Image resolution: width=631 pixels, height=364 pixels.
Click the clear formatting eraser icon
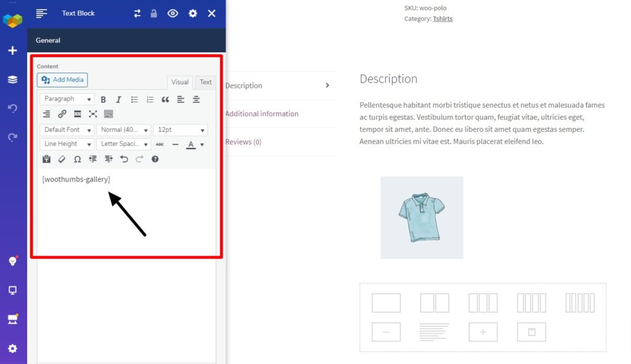click(62, 159)
